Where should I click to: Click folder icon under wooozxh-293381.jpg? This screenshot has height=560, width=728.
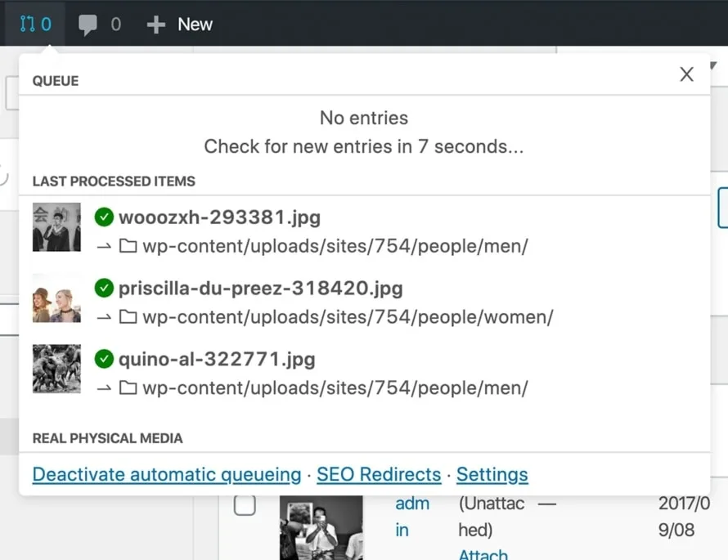(128, 246)
